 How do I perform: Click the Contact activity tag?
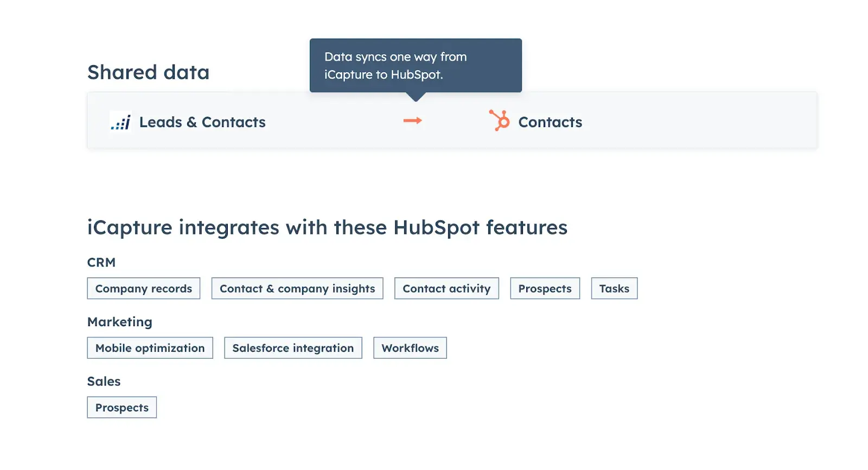pyautogui.click(x=446, y=288)
